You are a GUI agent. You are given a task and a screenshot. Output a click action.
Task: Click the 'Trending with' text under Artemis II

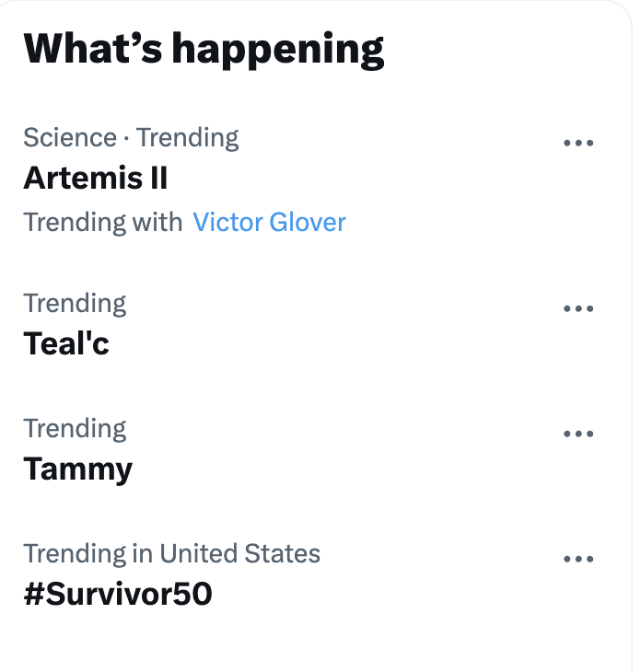click(102, 222)
